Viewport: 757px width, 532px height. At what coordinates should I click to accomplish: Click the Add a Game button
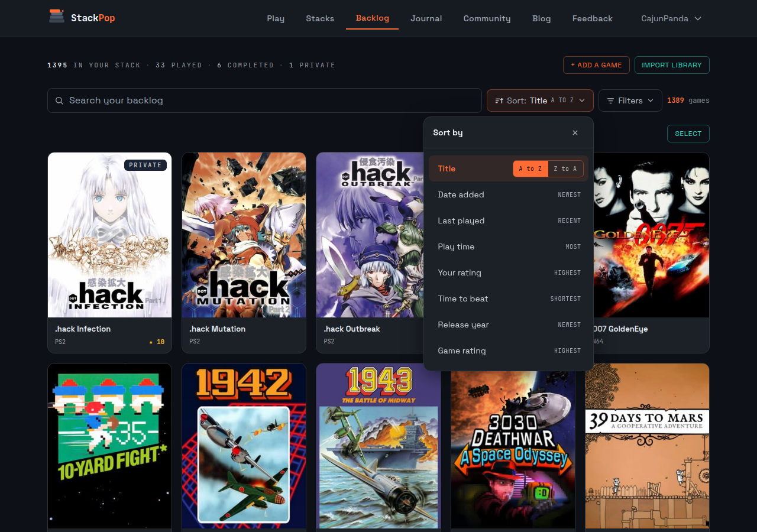(x=596, y=65)
